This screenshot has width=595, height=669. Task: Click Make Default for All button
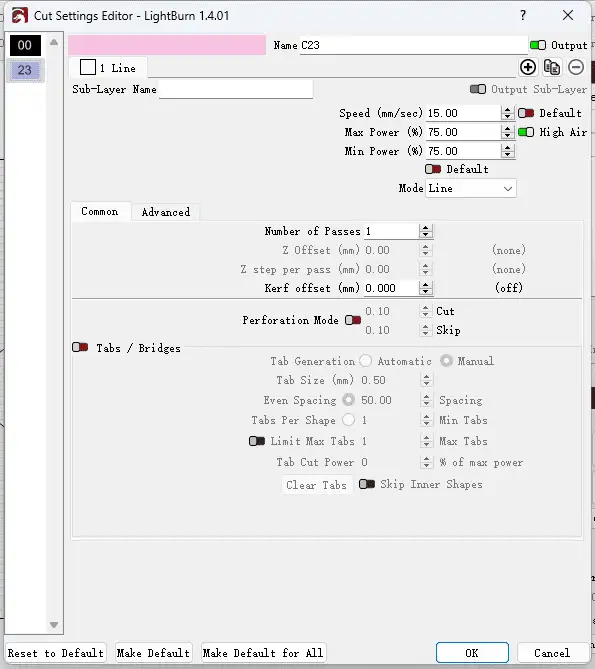coord(263,653)
